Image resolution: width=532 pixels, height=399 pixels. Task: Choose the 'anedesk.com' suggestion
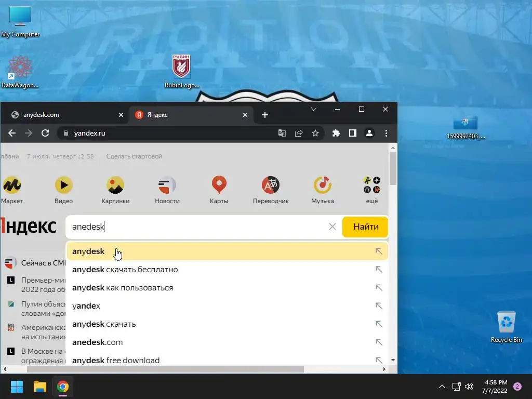point(228,342)
